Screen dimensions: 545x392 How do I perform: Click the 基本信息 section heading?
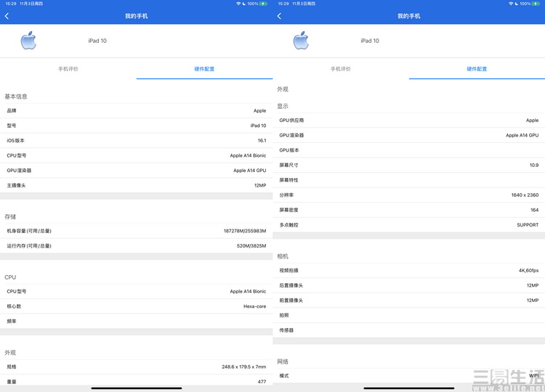(x=16, y=97)
